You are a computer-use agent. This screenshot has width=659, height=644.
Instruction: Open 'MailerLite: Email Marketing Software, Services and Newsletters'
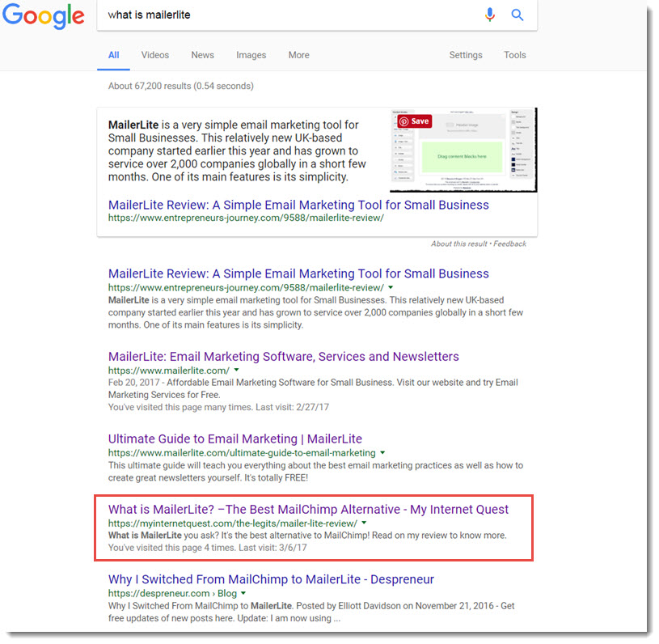click(x=283, y=357)
